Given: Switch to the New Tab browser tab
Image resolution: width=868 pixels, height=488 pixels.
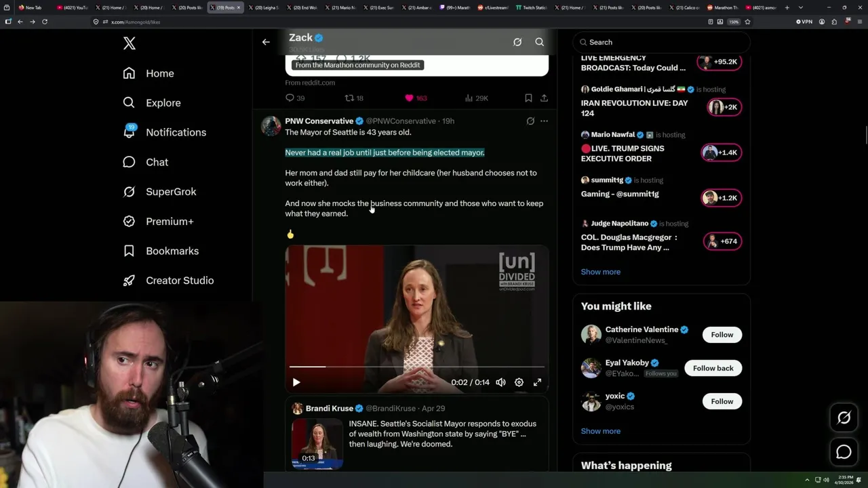Looking at the screenshot, I should coord(33,7).
